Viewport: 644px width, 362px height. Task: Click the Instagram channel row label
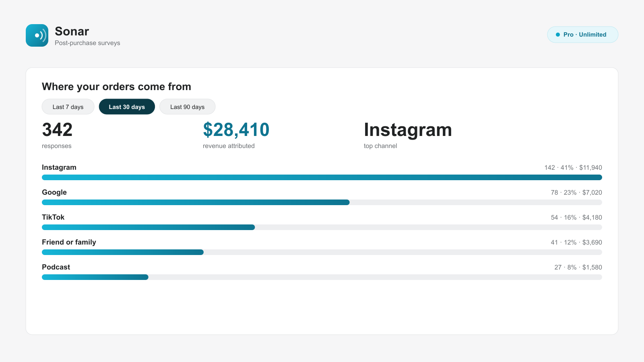pyautogui.click(x=59, y=167)
